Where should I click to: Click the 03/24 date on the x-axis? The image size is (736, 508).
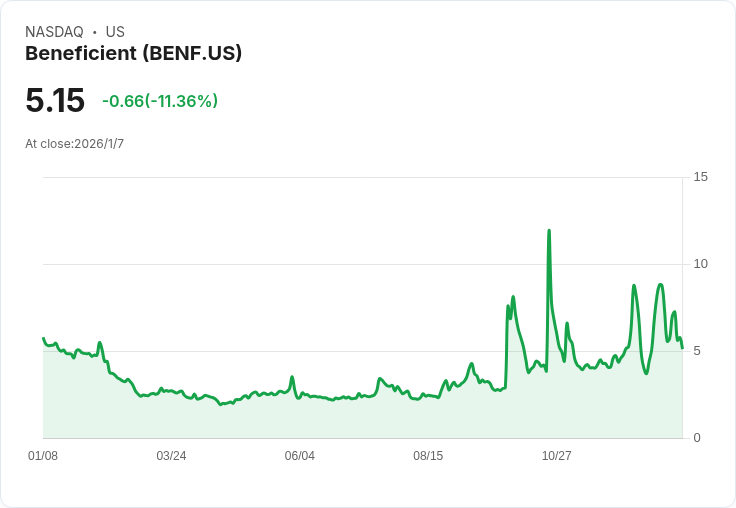pos(171,456)
